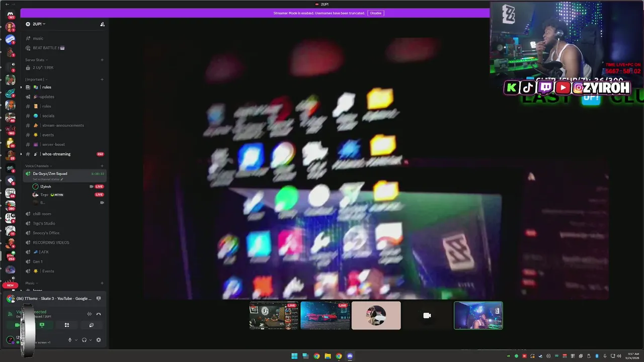Collapse the Server Stats category

click(36, 60)
